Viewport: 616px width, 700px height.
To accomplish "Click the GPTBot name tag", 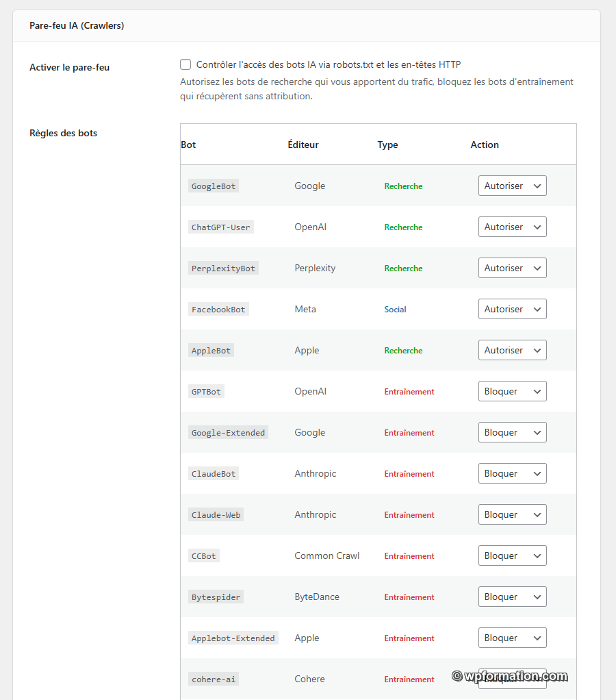I will click(206, 392).
